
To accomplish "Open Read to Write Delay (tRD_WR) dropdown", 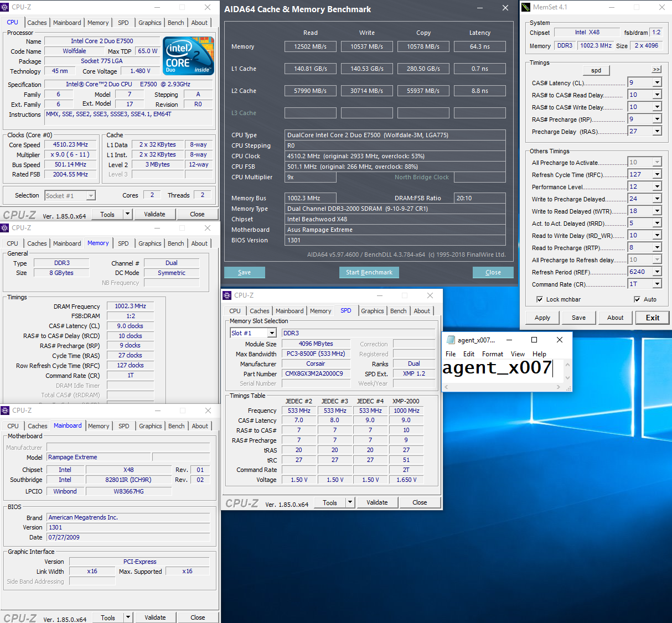I will click(x=657, y=235).
